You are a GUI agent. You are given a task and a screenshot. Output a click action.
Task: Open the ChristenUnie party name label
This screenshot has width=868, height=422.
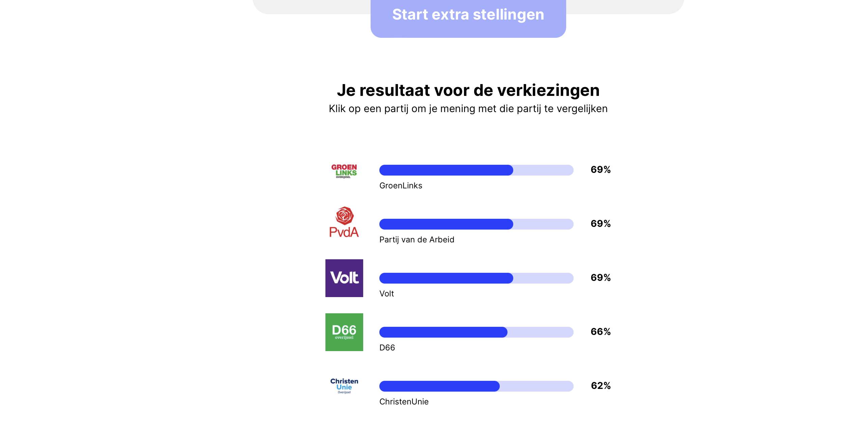click(x=404, y=402)
